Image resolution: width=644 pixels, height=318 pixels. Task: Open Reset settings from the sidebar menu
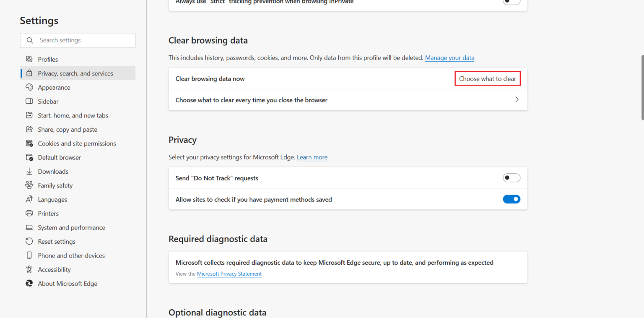[56, 241]
